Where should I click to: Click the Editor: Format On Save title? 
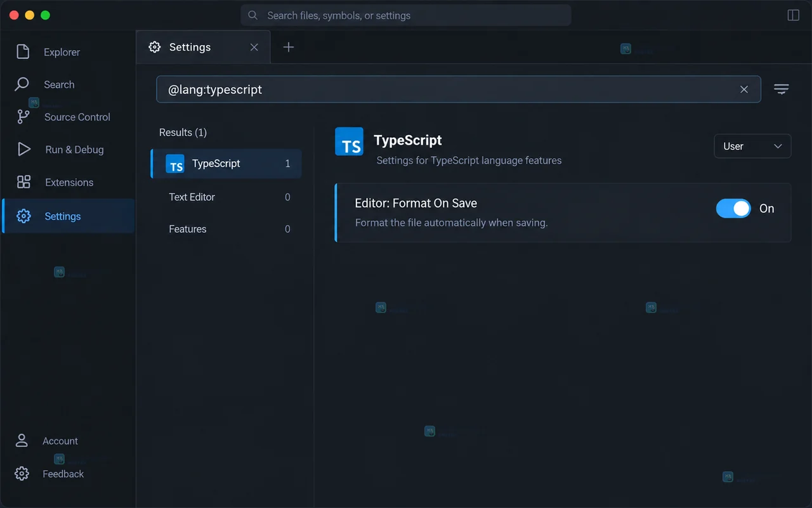click(x=416, y=203)
